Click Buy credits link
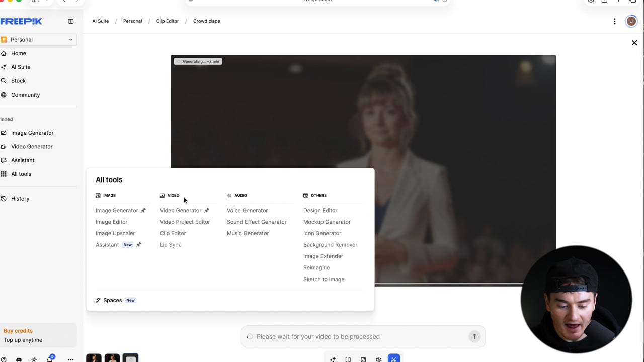 pyautogui.click(x=18, y=331)
